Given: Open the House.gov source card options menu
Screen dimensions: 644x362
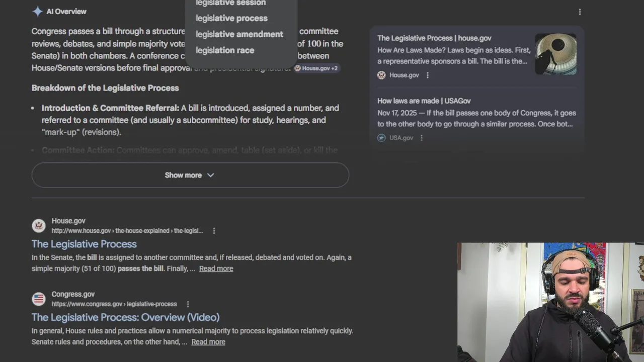Looking at the screenshot, I should coord(428,75).
